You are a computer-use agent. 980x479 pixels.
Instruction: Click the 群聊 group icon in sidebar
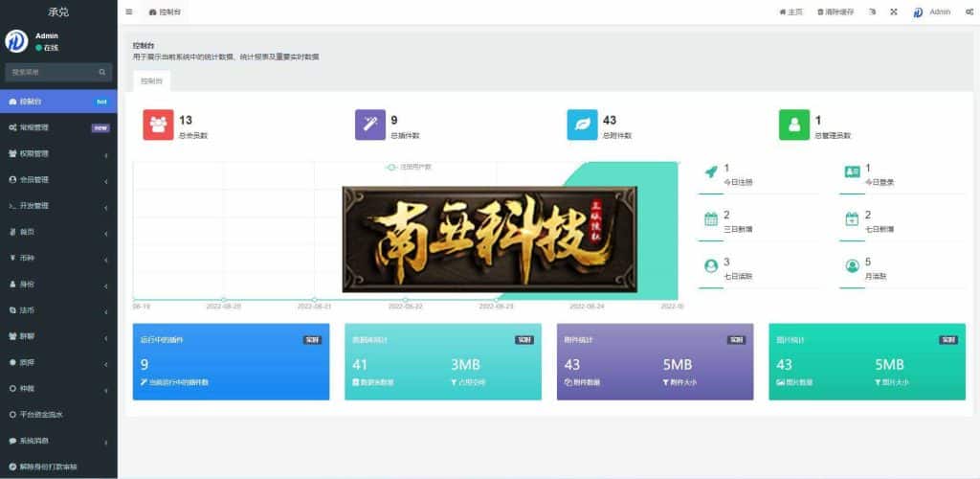tap(12, 336)
